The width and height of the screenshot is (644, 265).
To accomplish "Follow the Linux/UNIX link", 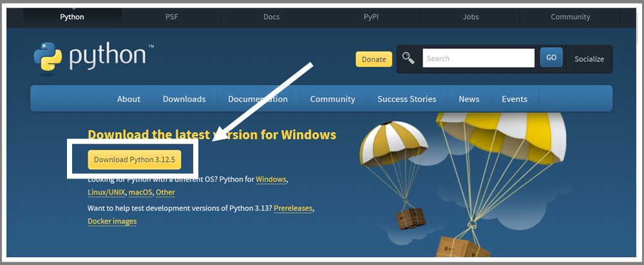I will coord(107,192).
